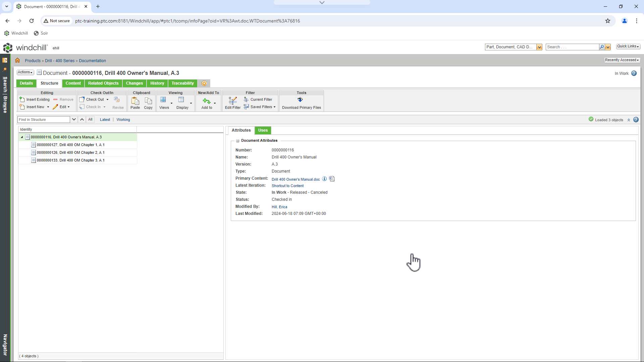Click the Find in Structure field

(44, 120)
